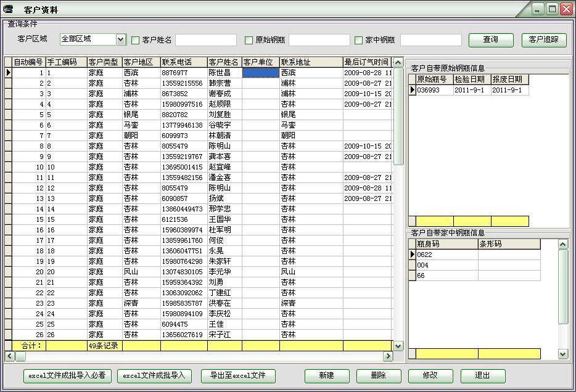Click the grid's down scroll arrow
Screen dimensions: 576x392
click(398, 346)
